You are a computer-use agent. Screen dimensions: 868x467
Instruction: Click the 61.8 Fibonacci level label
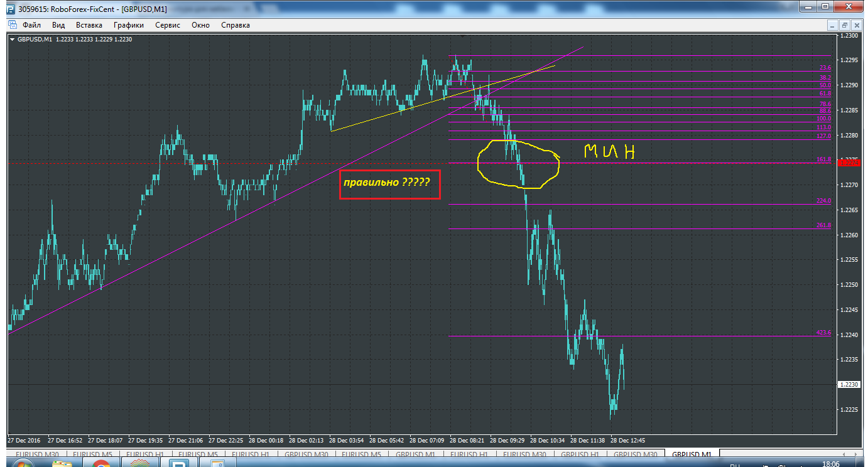pyautogui.click(x=825, y=94)
